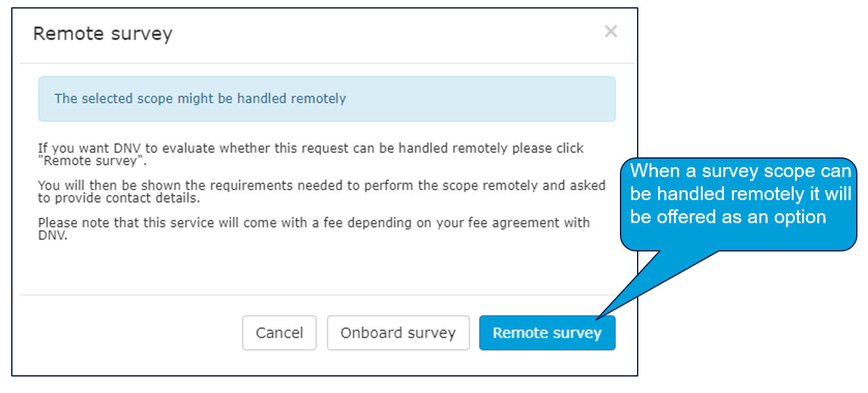Viewport: 868px width, 393px height.
Task: Cancel the remote survey request
Action: 279,332
